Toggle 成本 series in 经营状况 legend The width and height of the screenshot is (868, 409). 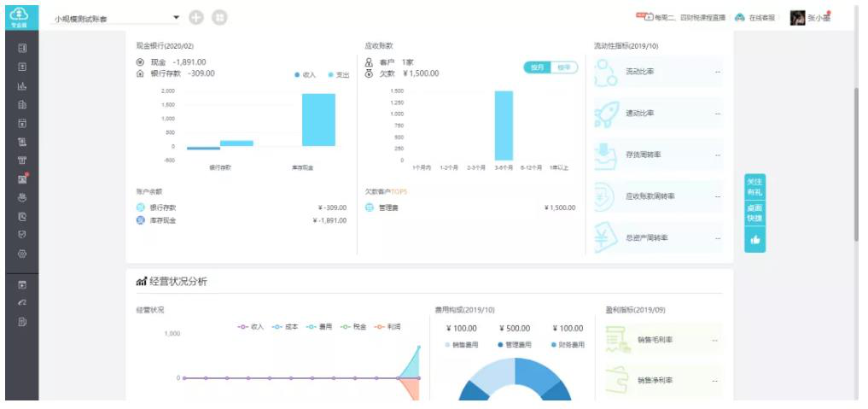coord(285,327)
